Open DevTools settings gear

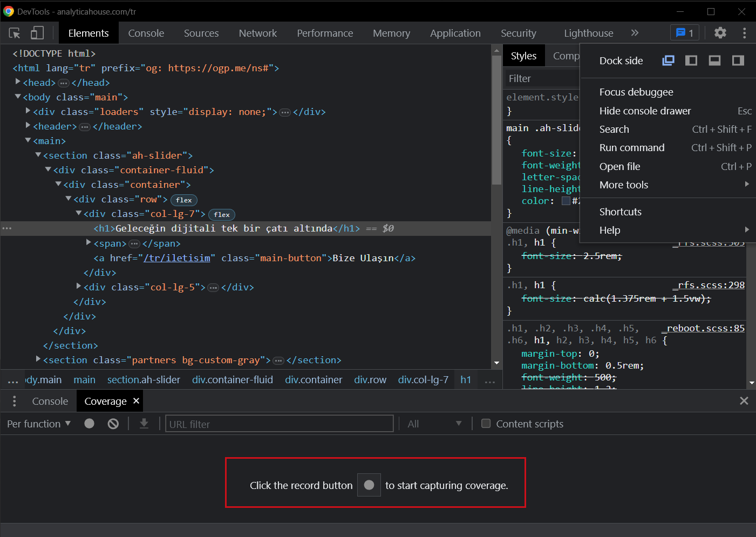click(x=720, y=33)
